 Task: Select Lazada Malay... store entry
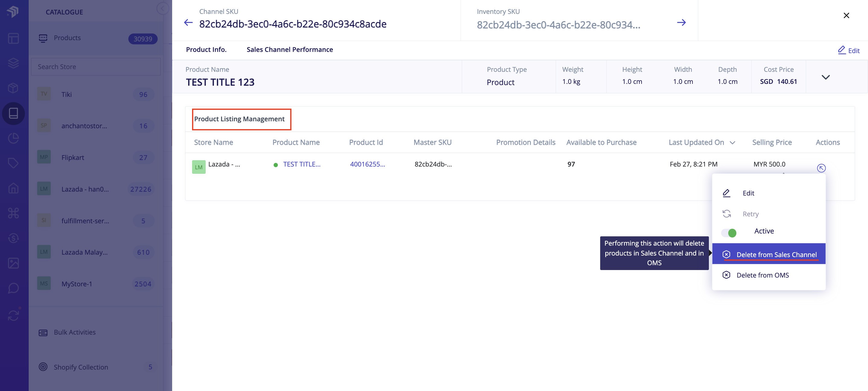[x=96, y=252]
